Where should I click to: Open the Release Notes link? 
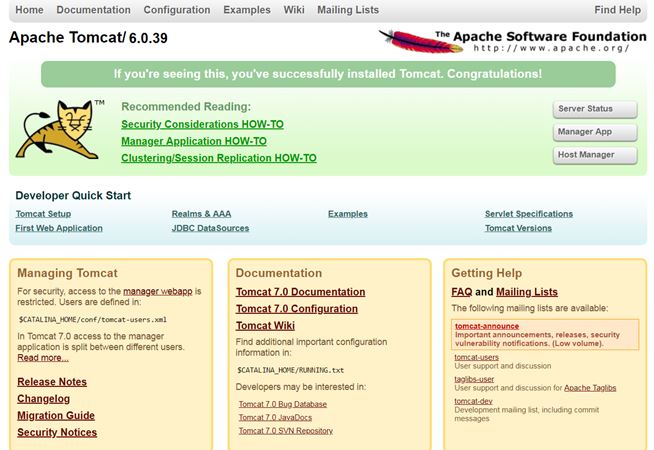(x=52, y=382)
